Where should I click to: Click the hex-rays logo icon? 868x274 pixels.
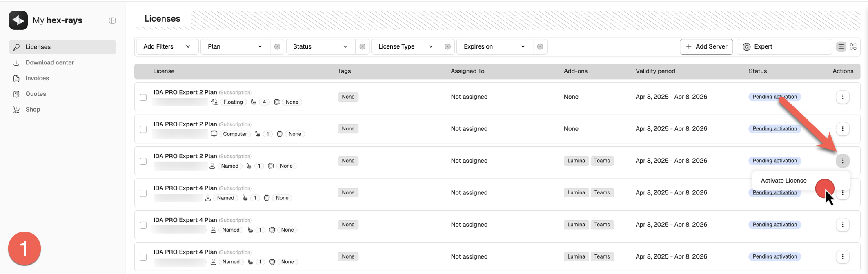point(18,20)
